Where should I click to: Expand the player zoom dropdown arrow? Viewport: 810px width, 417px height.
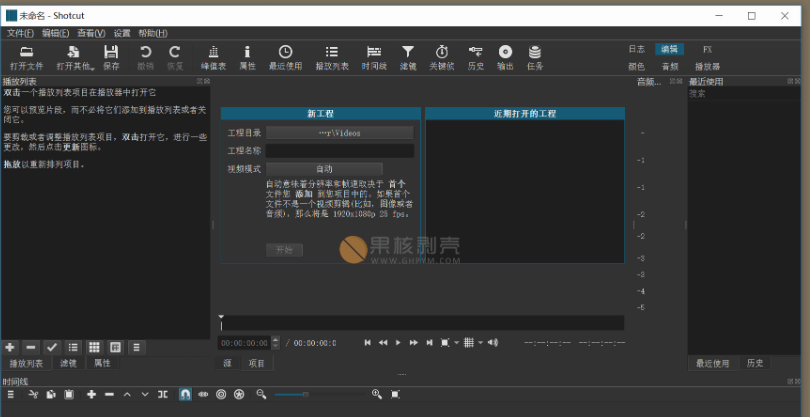click(x=457, y=343)
